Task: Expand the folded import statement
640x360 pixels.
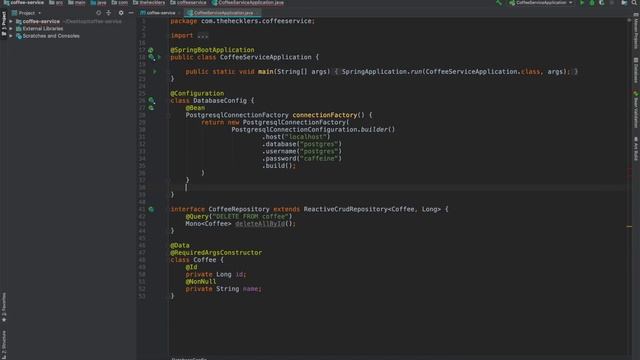Action: point(202,36)
